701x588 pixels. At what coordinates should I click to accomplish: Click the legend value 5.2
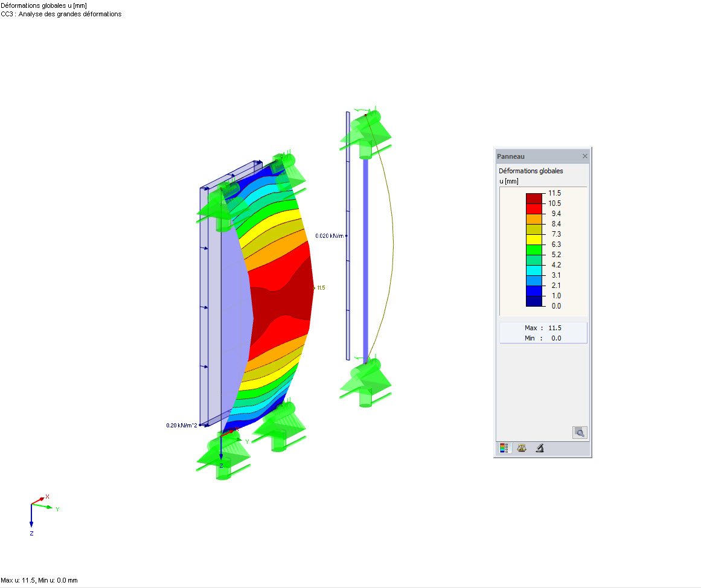click(x=555, y=254)
